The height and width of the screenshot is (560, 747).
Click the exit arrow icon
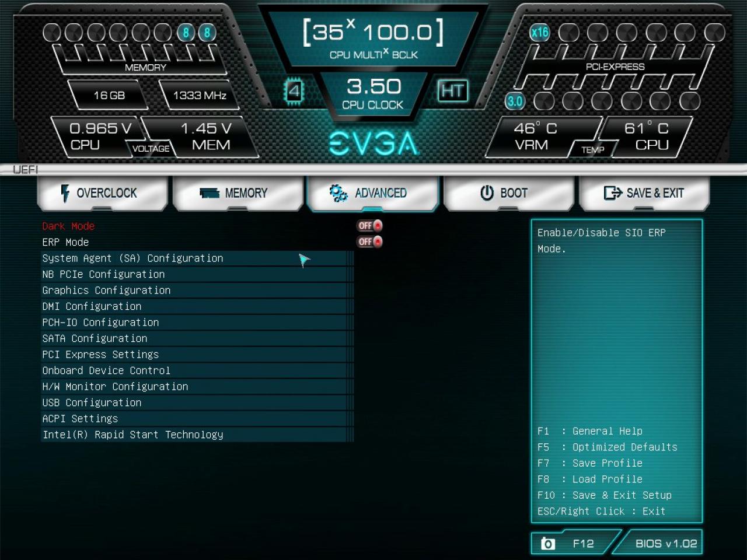613,193
